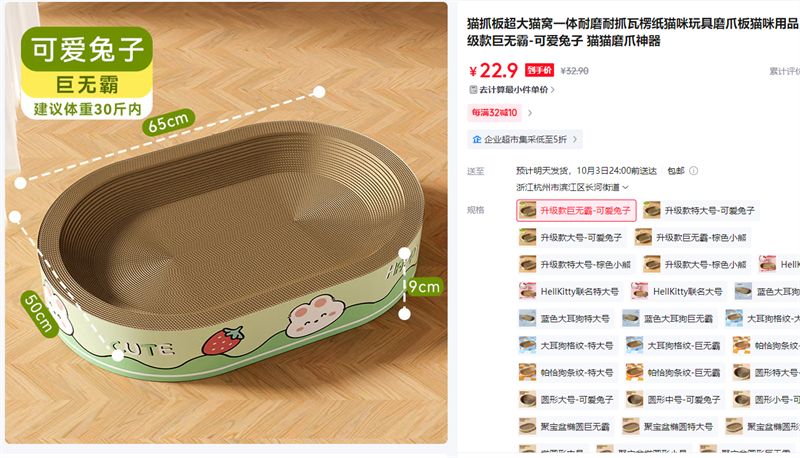Click thumbnail icon of 聚宝盆椭圆巨无霸

528,426
